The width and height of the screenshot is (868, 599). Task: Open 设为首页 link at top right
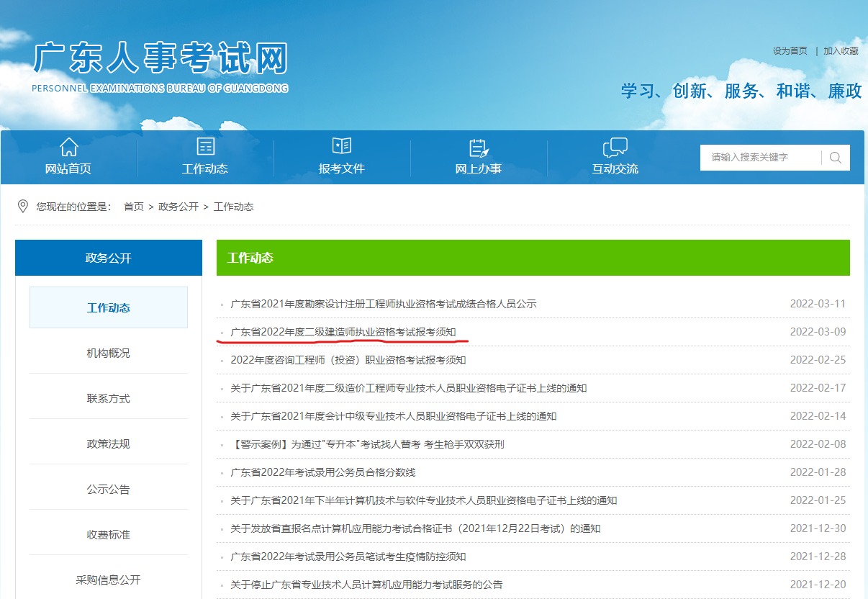(x=790, y=51)
